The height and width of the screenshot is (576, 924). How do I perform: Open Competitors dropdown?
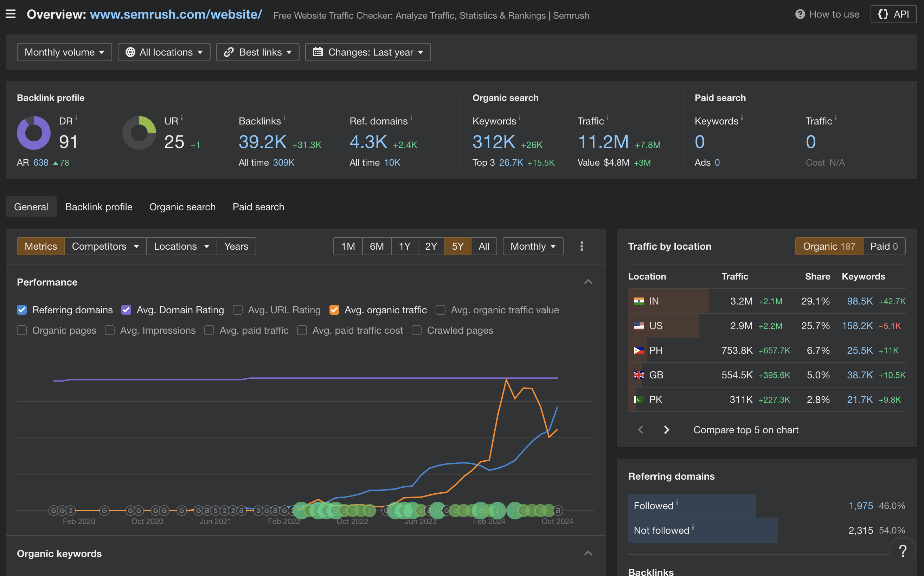pyautogui.click(x=105, y=246)
